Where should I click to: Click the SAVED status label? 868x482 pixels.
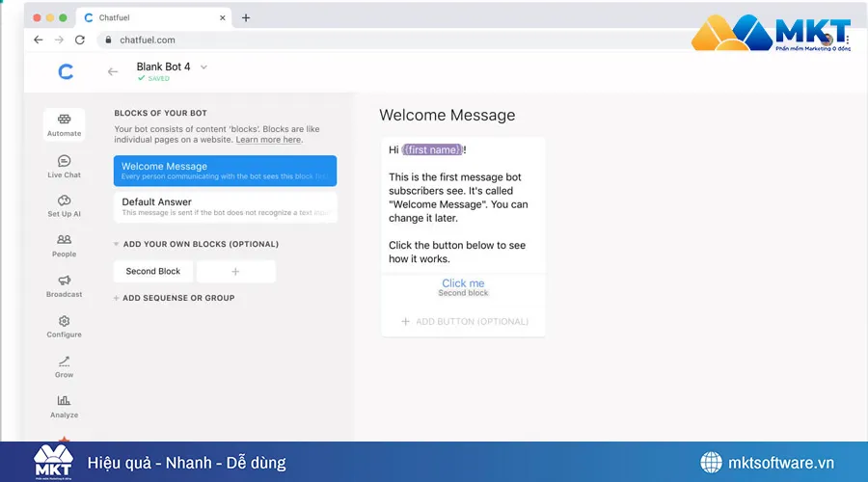(x=154, y=79)
